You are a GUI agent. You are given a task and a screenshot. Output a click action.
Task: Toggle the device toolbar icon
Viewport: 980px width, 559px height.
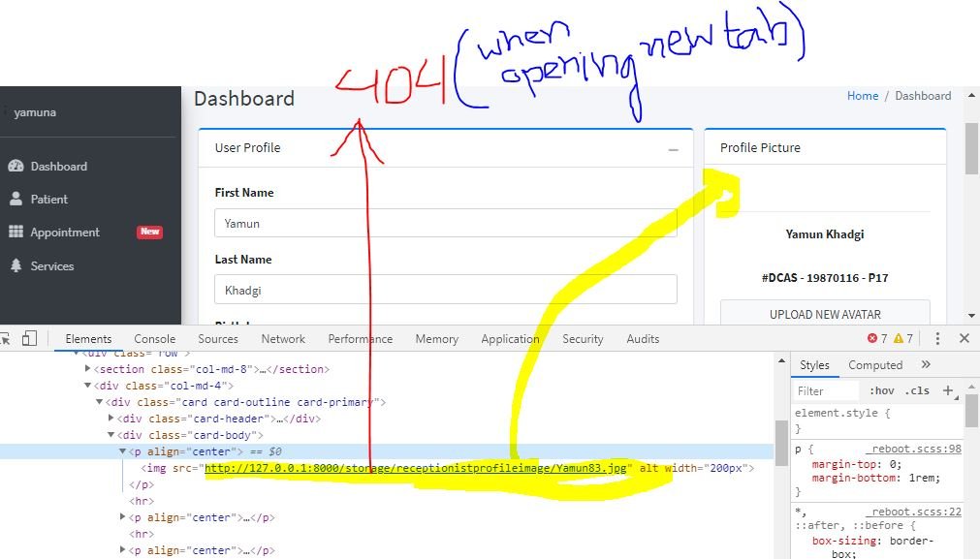[29, 338]
